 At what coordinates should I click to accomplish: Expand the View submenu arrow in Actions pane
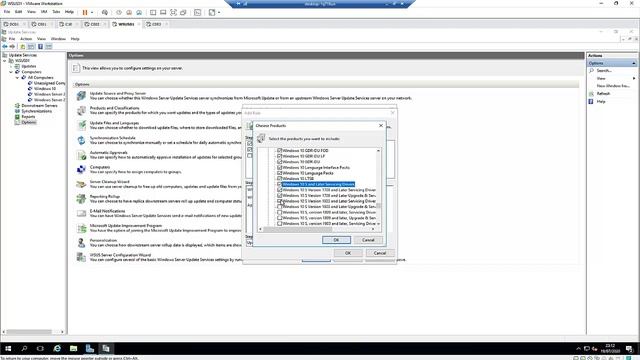tap(634, 78)
